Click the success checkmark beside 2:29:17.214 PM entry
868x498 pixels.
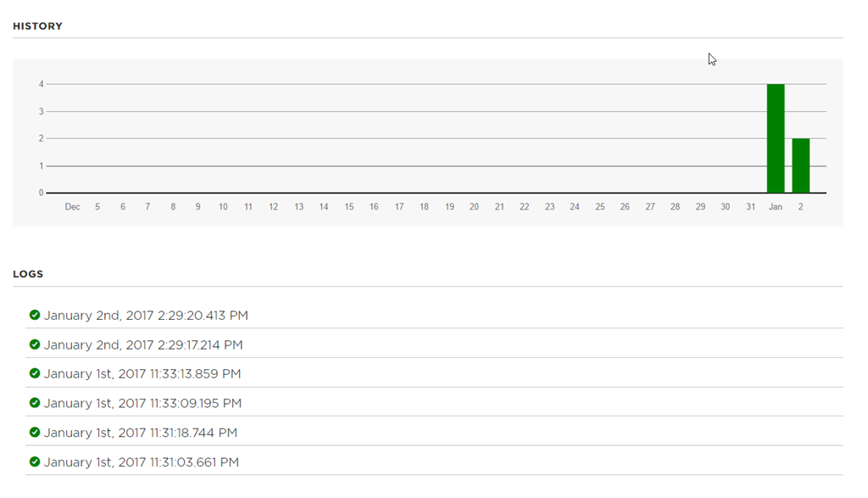coord(35,344)
